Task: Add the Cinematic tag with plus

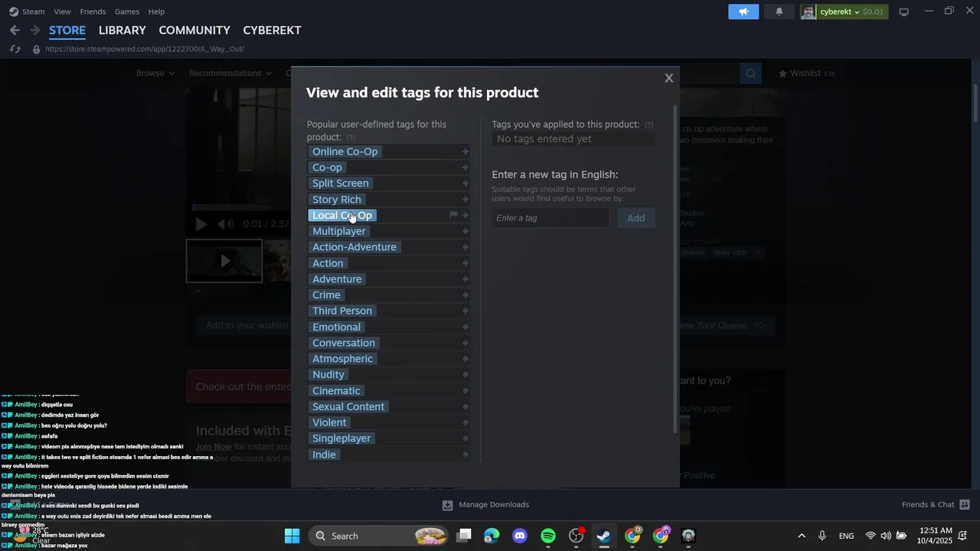Action: pyautogui.click(x=465, y=391)
